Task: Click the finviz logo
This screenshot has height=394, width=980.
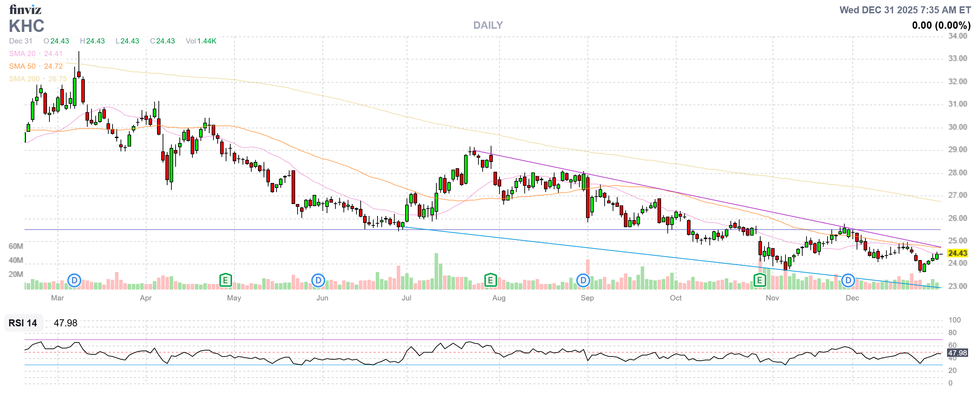Action: click(25, 9)
